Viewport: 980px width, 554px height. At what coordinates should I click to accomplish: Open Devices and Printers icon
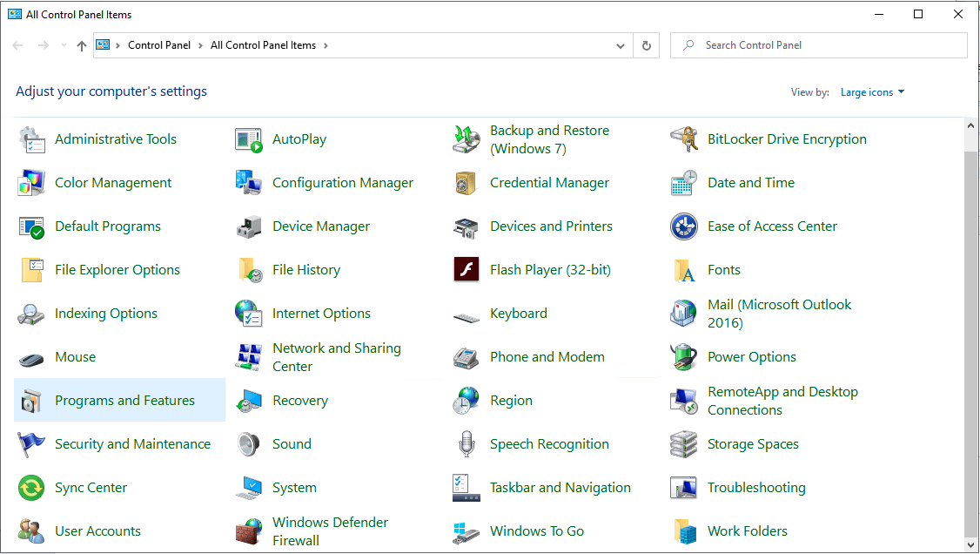pos(467,226)
